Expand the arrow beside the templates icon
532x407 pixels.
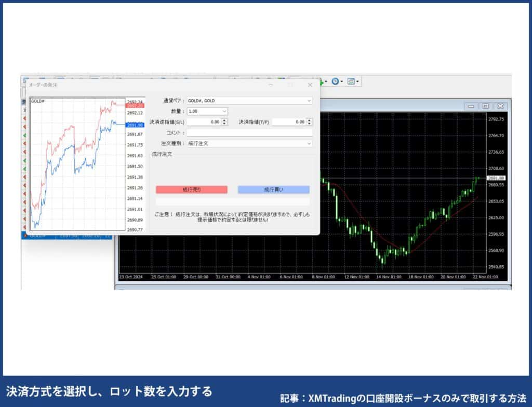point(357,82)
